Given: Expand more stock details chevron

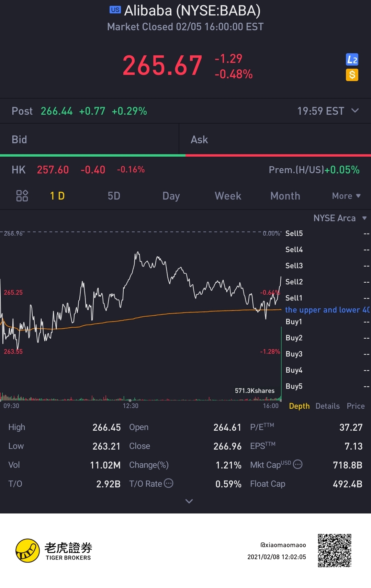Looking at the screenshot, I should [x=189, y=501].
